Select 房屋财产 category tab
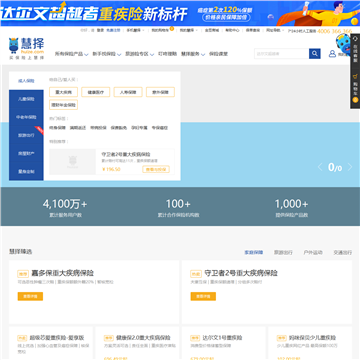 [x=26, y=154]
